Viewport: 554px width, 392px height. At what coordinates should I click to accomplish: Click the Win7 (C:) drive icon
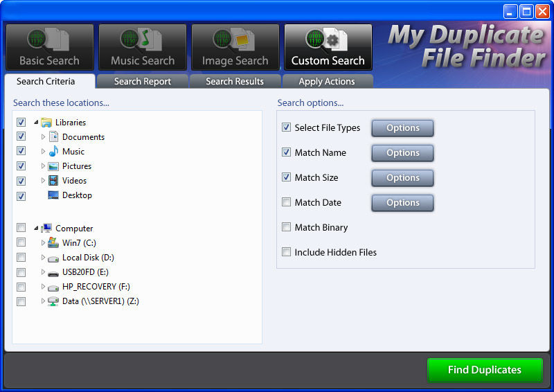[53, 243]
